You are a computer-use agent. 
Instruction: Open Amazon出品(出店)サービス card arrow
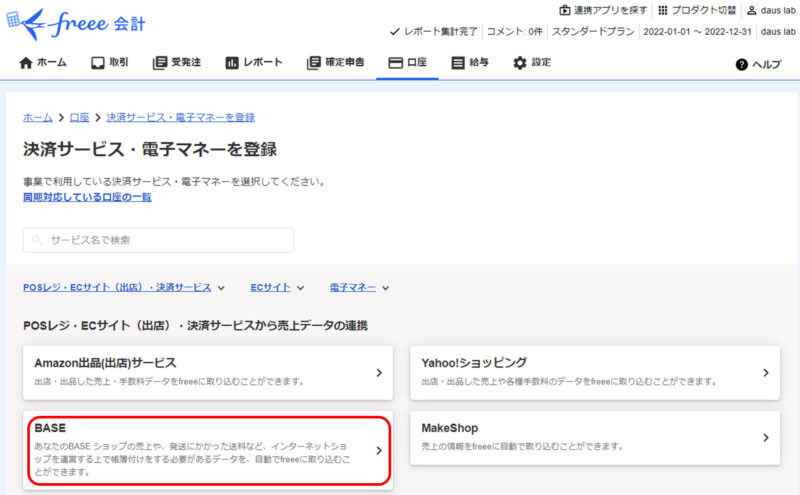(x=379, y=373)
